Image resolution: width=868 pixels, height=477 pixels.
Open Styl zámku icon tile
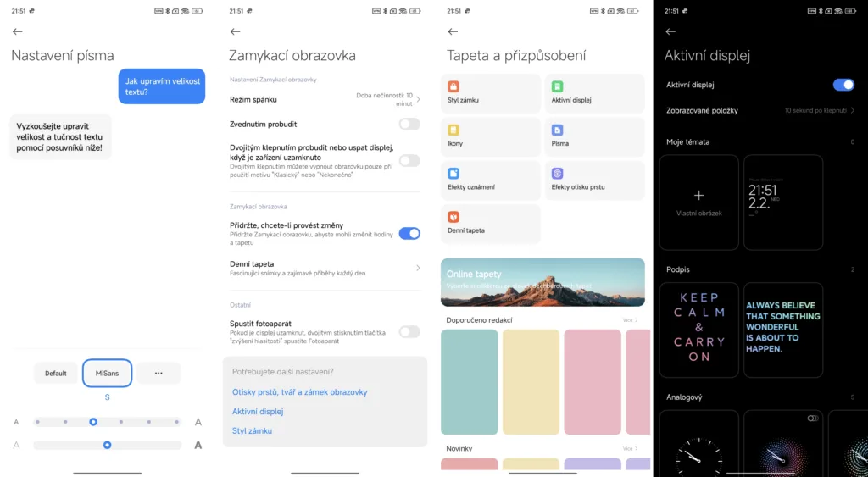[490, 93]
